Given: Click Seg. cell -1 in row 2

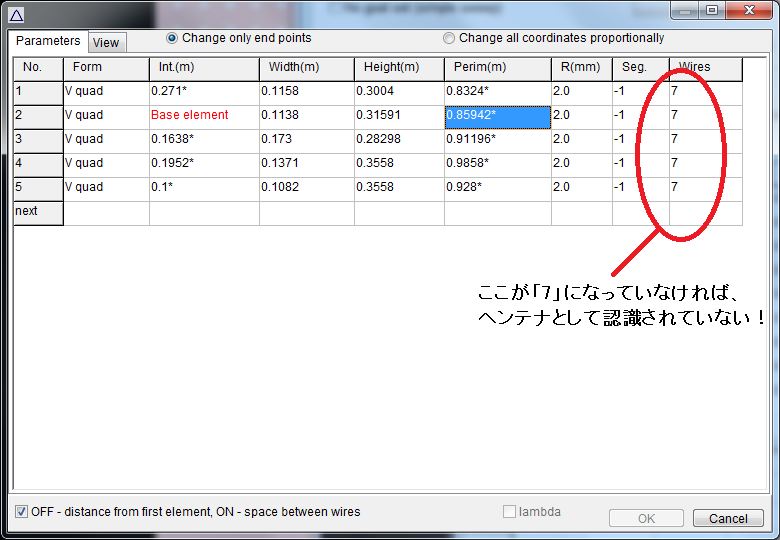Looking at the screenshot, I should click(641, 117).
